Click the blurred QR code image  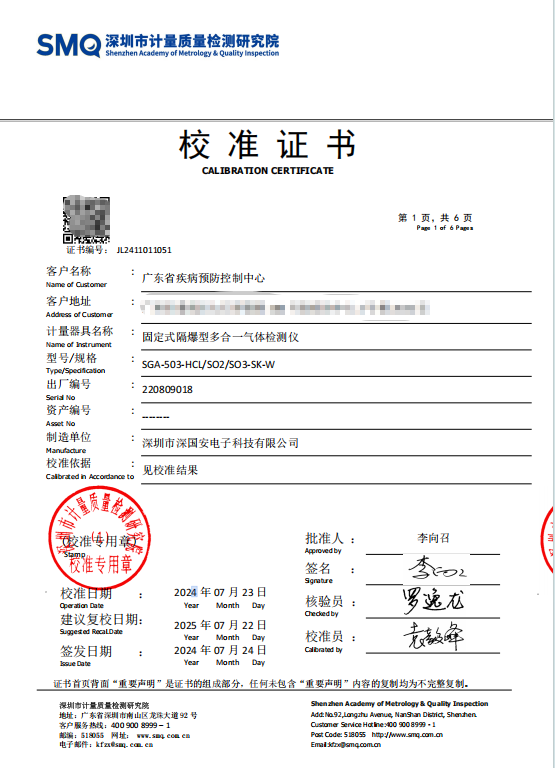86,219
